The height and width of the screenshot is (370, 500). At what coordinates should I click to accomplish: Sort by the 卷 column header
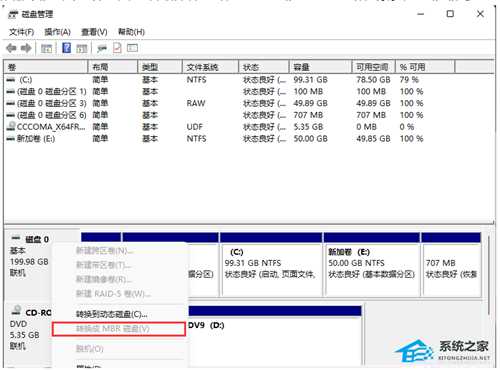point(46,67)
